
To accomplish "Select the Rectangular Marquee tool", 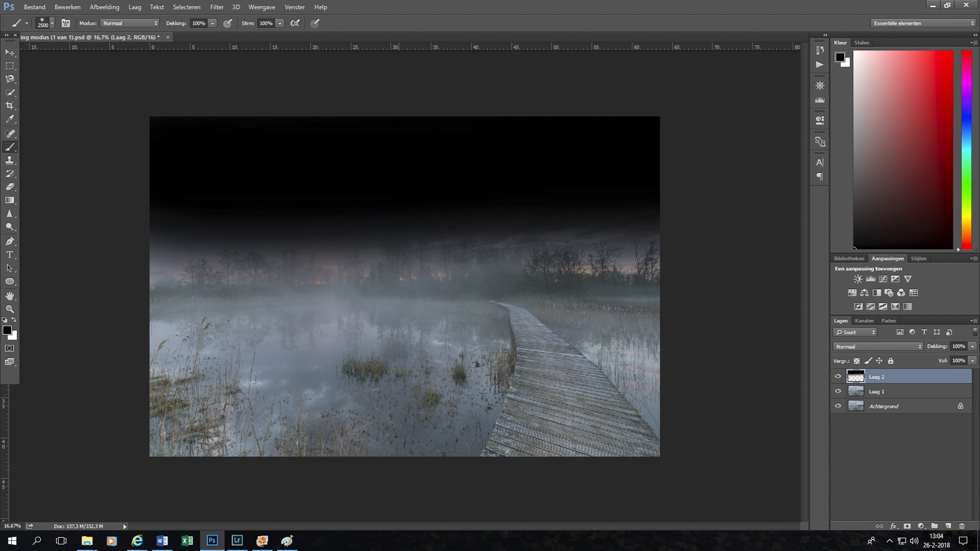I will click(10, 66).
